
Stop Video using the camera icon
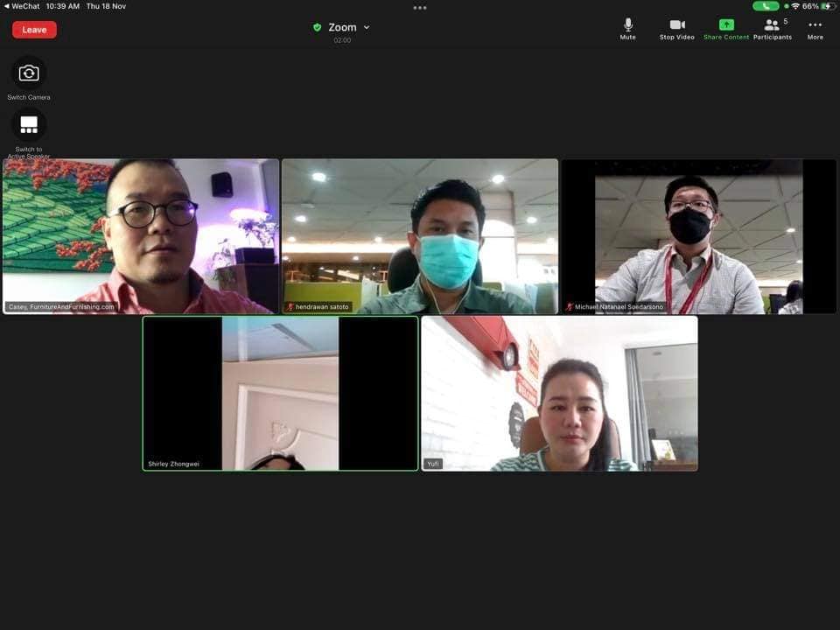[676, 25]
